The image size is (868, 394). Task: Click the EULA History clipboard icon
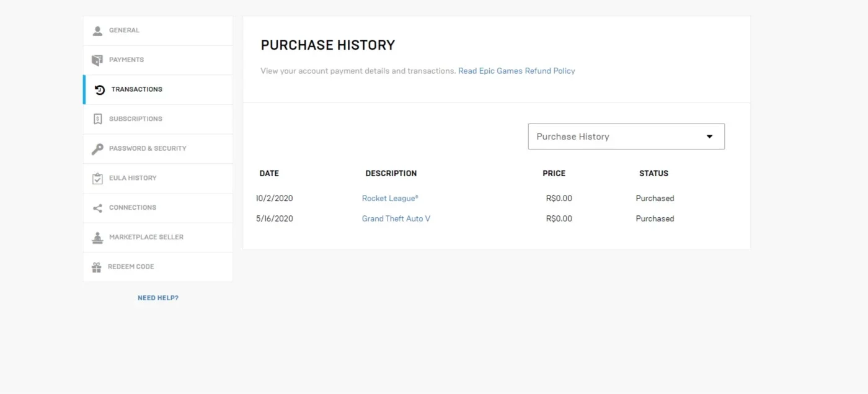97,178
